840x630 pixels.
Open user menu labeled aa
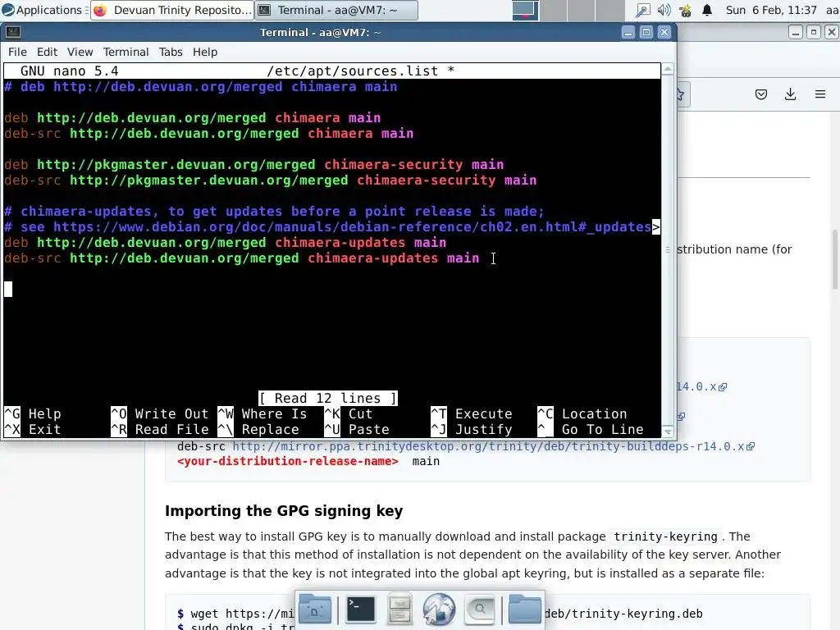pyautogui.click(x=832, y=10)
